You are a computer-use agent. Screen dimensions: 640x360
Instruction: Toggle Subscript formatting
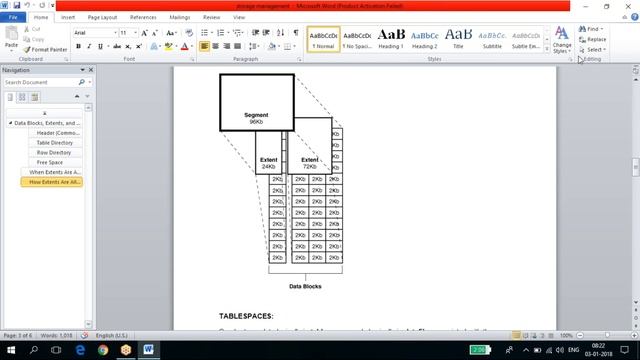click(128, 47)
